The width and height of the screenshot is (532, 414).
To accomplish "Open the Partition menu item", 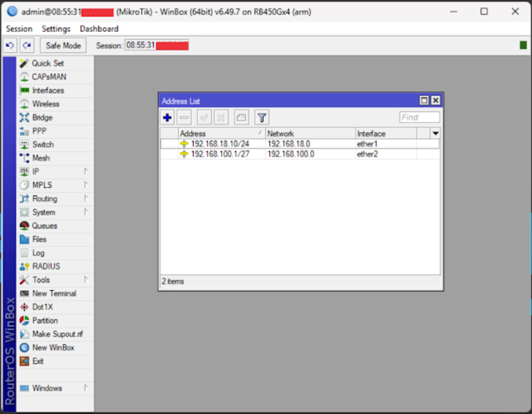I will click(x=55, y=320).
